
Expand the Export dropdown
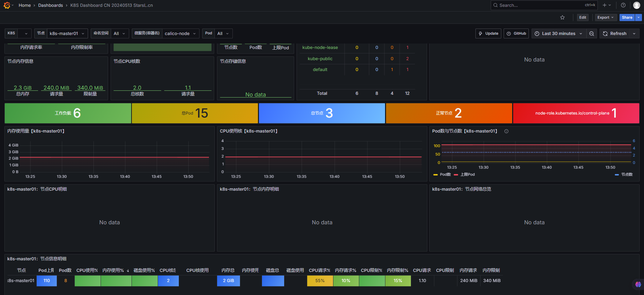606,17
